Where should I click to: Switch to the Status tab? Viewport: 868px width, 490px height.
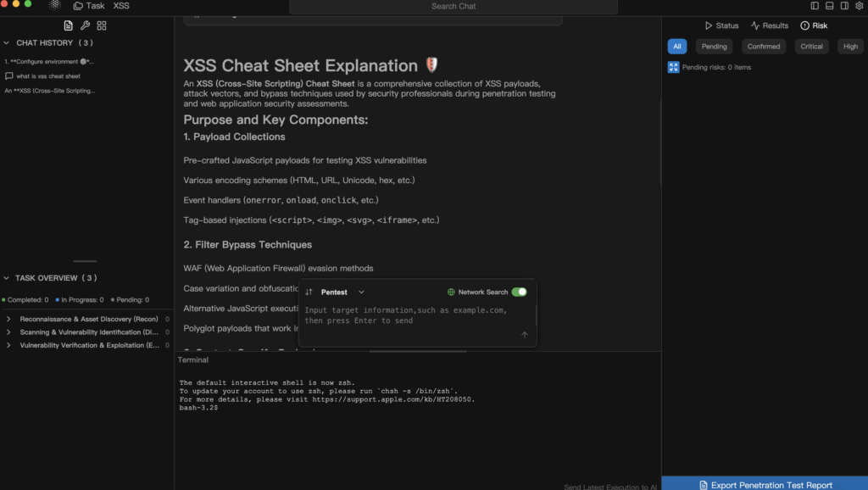[x=721, y=25]
